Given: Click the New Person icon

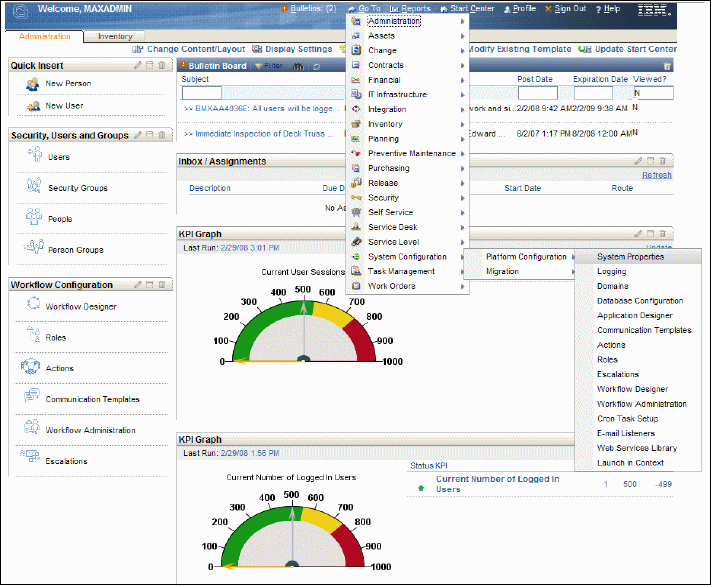Looking at the screenshot, I should (33, 83).
